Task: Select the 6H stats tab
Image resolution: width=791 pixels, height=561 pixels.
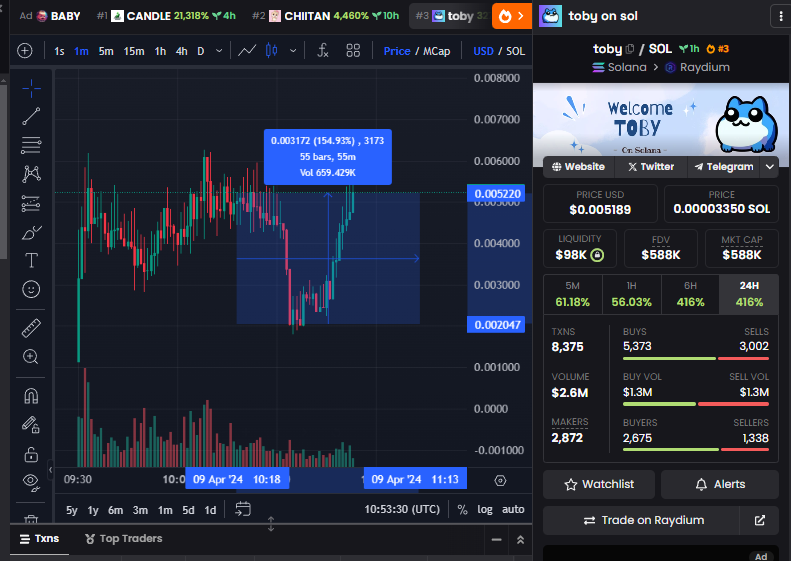Action: tap(691, 295)
